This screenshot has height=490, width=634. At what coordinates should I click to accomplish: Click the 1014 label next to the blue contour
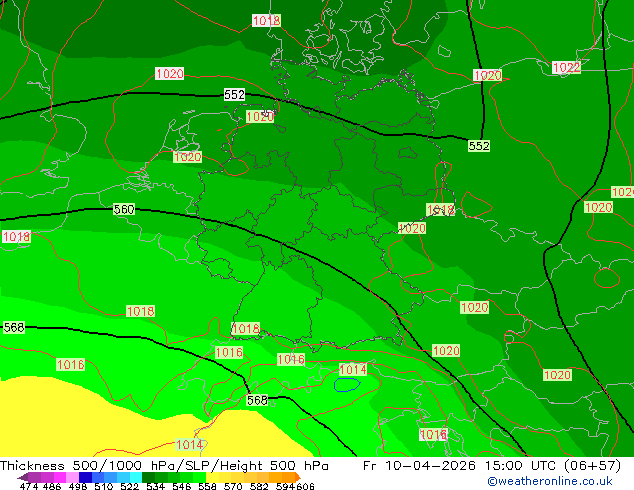(353, 369)
